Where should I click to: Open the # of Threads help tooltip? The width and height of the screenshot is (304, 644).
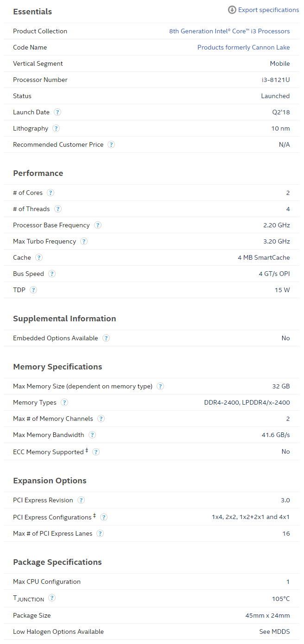point(58,209)
